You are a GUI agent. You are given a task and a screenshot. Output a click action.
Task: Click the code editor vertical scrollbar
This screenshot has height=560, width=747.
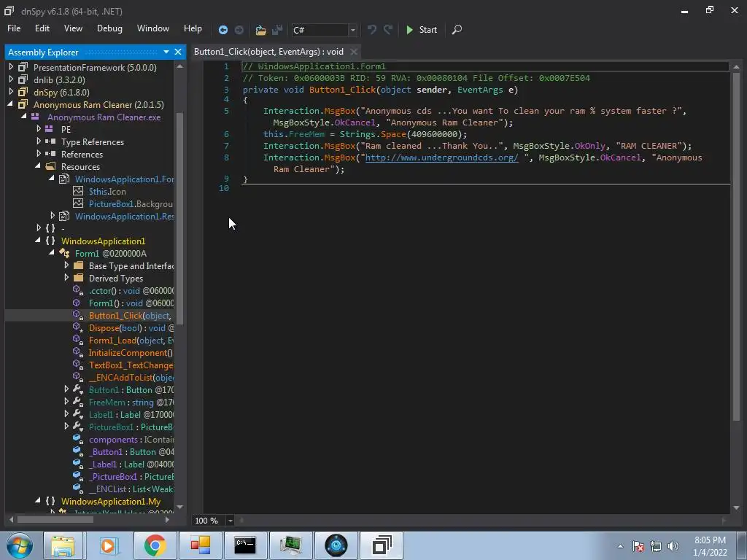[736, 248]
